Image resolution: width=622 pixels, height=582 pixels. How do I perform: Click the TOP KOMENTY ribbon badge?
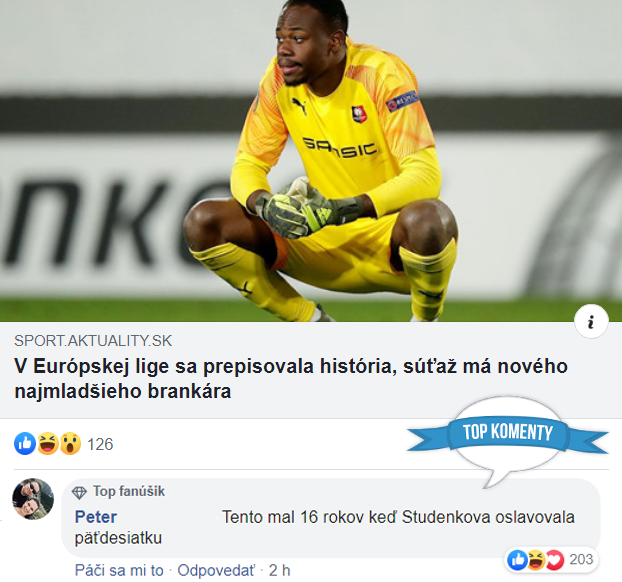click(508, 432)
